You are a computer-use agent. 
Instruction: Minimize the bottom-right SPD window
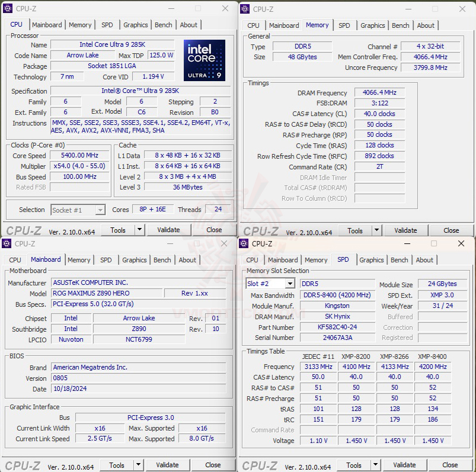tap(407, 243)
